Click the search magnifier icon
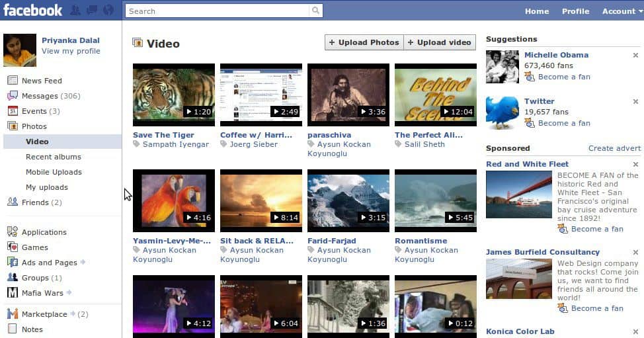The image size is (644, 338). [x=315, y=11]
